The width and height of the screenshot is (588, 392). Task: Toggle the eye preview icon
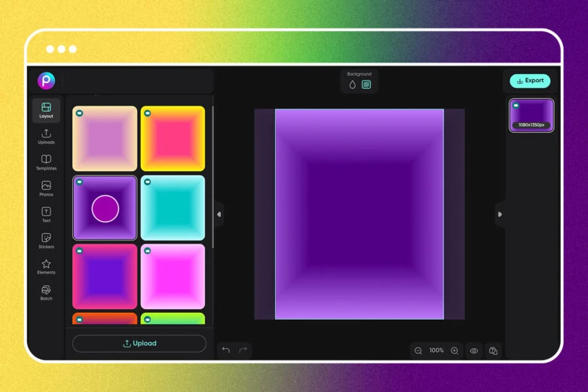474,351
